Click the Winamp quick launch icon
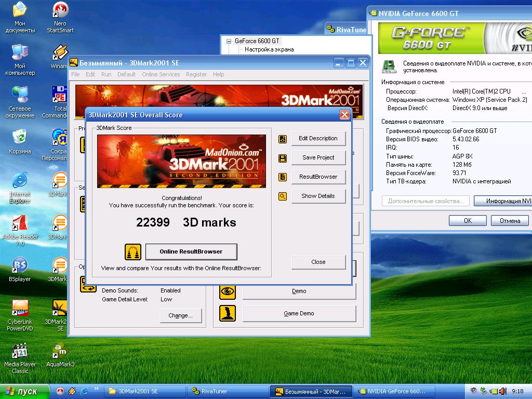 coord(72,392)
